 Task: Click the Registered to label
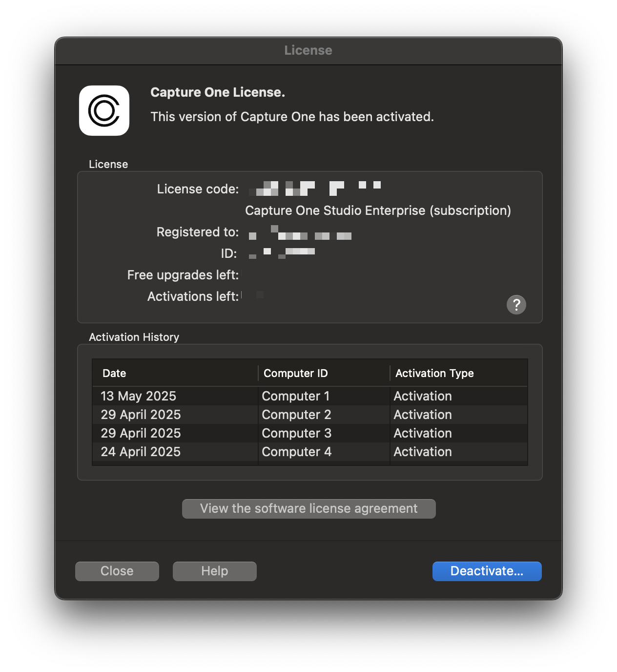(x=198, y=232)
